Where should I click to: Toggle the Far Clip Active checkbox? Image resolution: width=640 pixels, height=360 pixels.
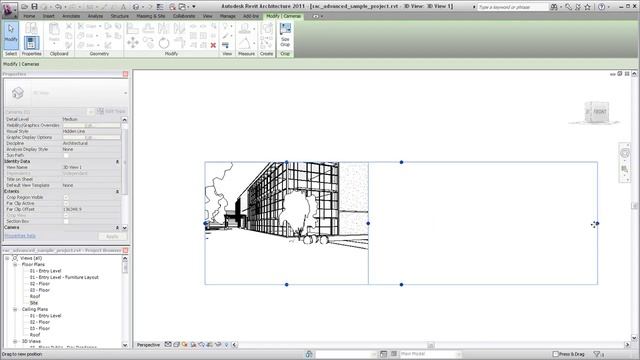(x=66, y=203)
